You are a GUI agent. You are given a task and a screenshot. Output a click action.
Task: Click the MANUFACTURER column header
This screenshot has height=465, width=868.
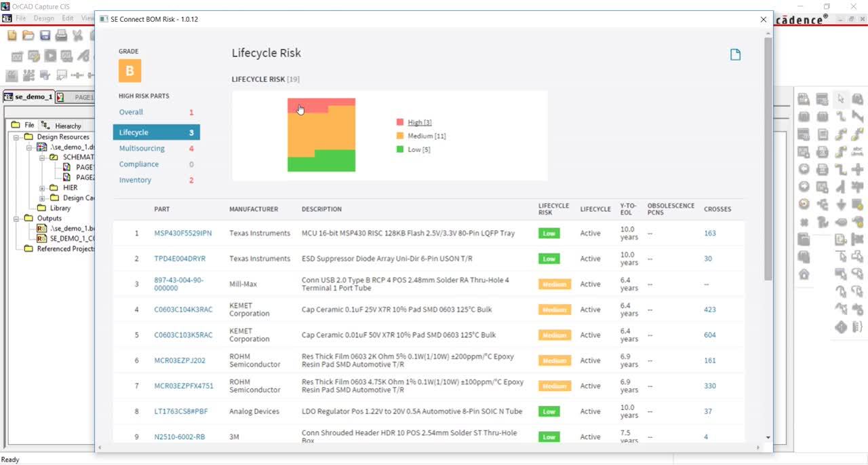pos(254,209)
